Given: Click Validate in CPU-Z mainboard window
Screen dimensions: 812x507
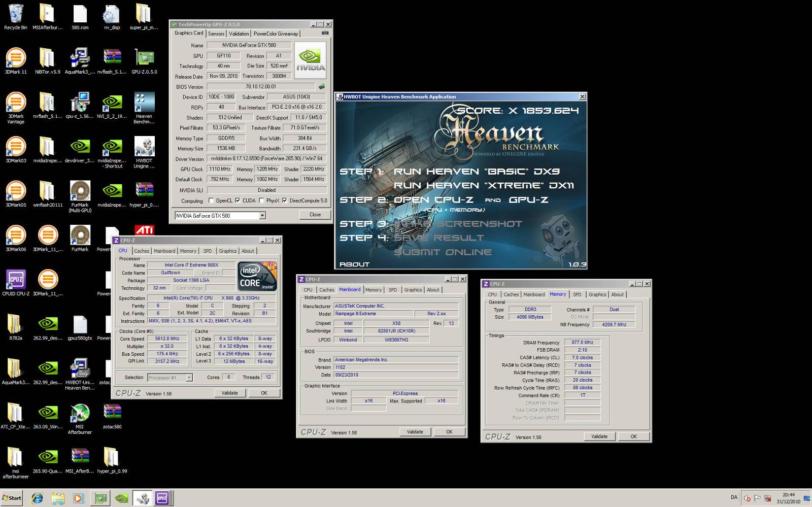Looking at the screenshot, I should [415, 432].
